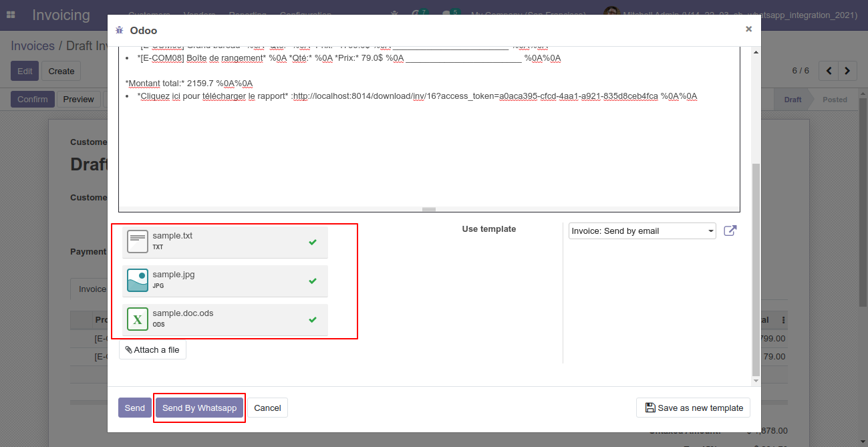Click the sample.jpg image icon

tap(138, 280)
